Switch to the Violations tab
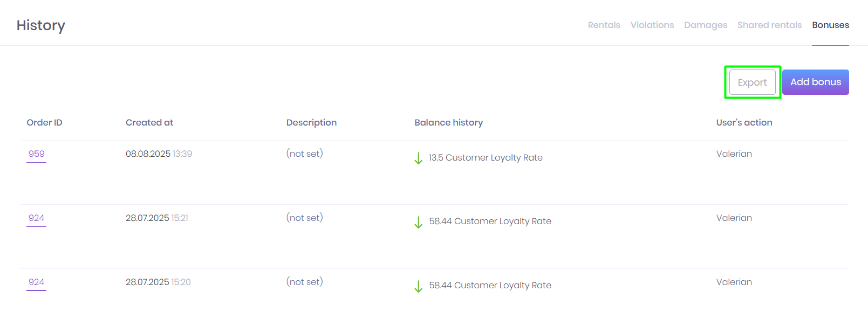The width and height of the screenshot is (868, 326). click(x=652, y=25)
